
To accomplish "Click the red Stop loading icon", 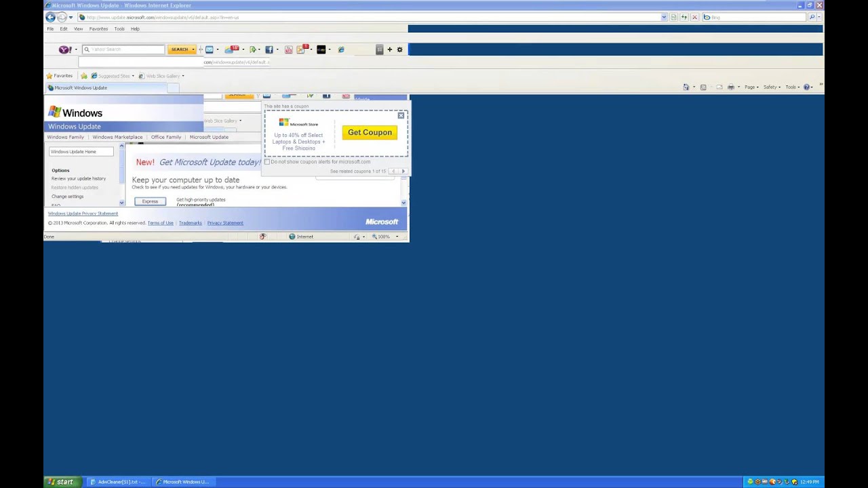I will coord(694,17).
